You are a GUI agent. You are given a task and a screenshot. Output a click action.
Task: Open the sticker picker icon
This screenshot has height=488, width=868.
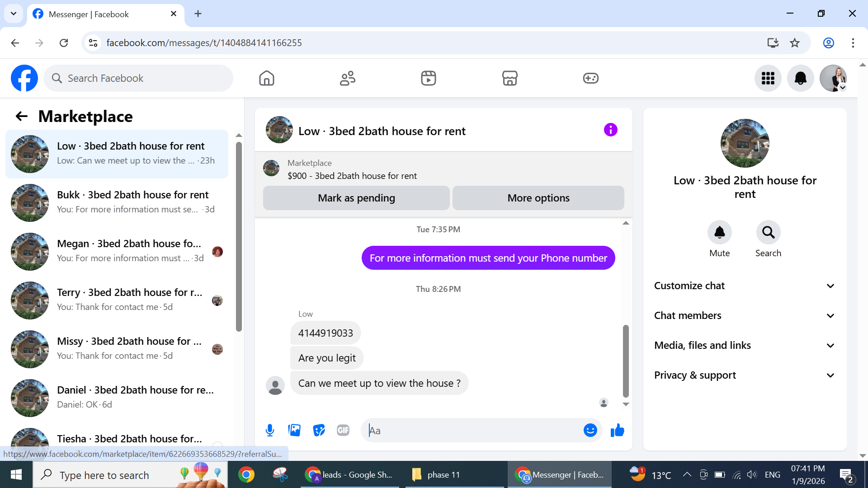[319, 430]
